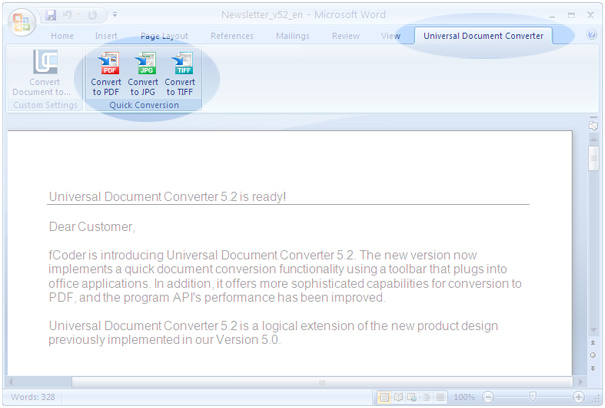Click horizontal scroll right arrow
Viewport: 605px width, 408px height.
(x=580, y=382)
